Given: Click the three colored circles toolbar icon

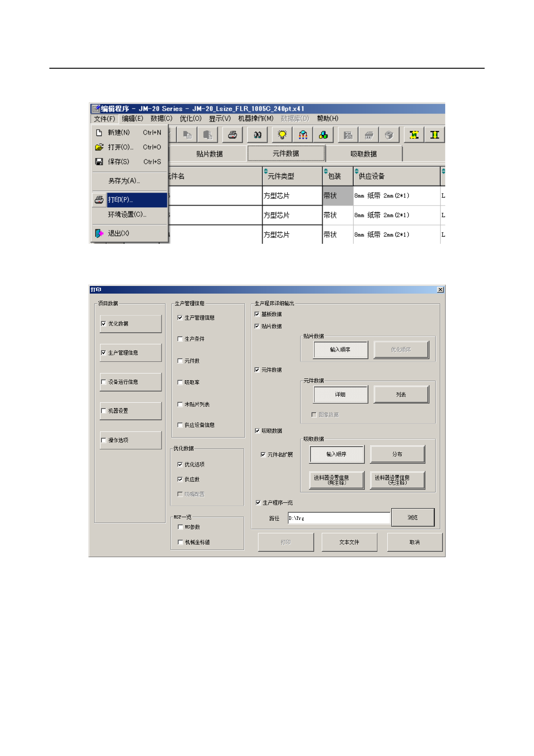Looking at the screenshot, I should coord(323,135).
